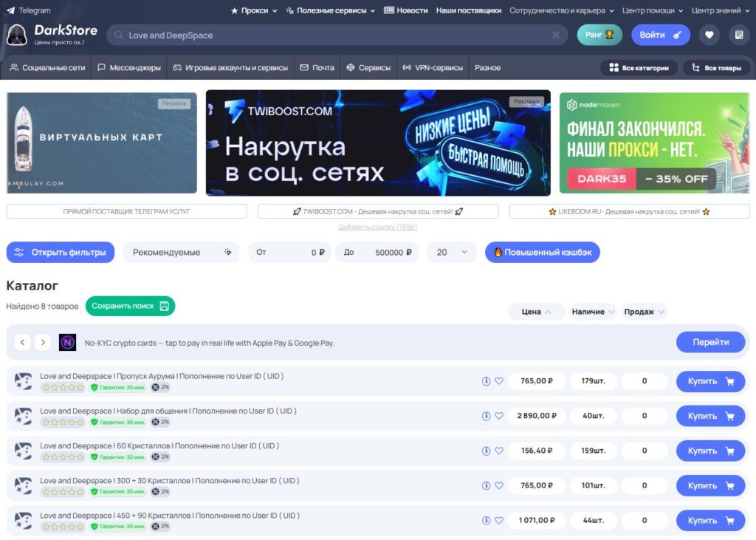Image resolution: width=756 pixels, height=540 pixels.
Task: Click Добавить ссылку (199р) link
Action: (x=378, y=227)
